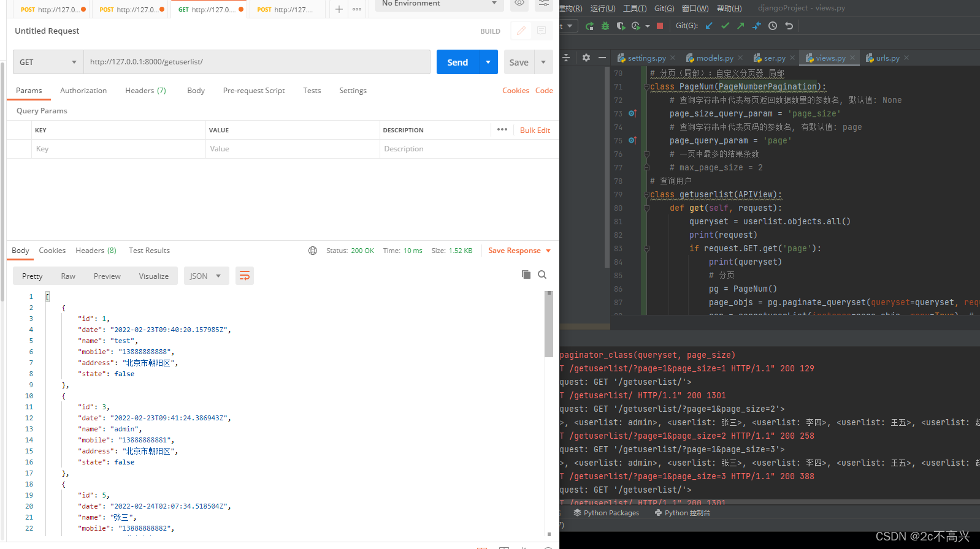Open the Headers (7) request tab

[145, 90]
